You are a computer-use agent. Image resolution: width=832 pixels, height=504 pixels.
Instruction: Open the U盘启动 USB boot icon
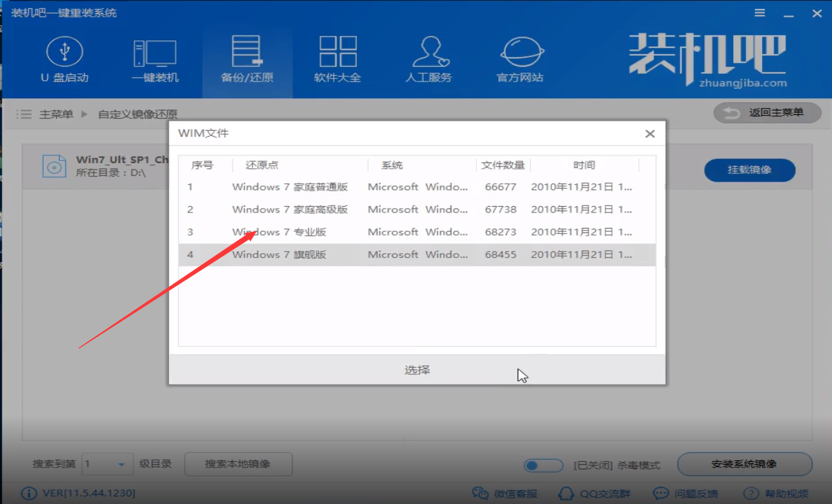(64, 53)
